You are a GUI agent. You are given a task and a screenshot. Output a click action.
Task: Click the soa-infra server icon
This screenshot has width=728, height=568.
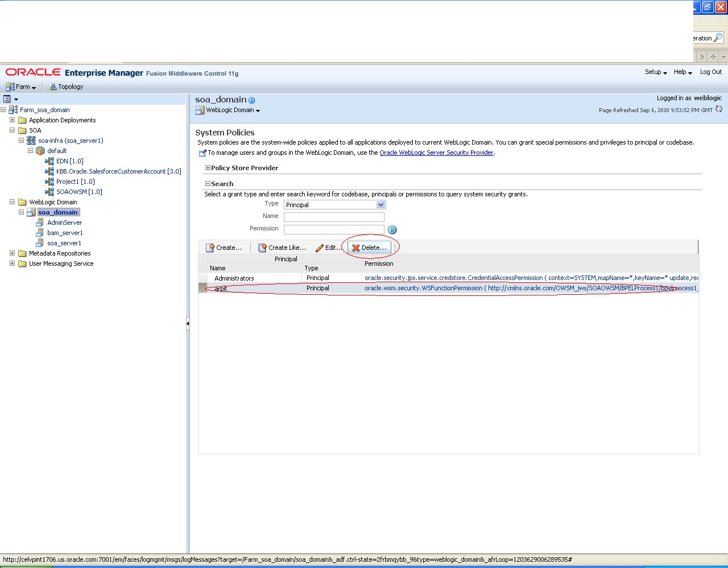coord(31,141)
